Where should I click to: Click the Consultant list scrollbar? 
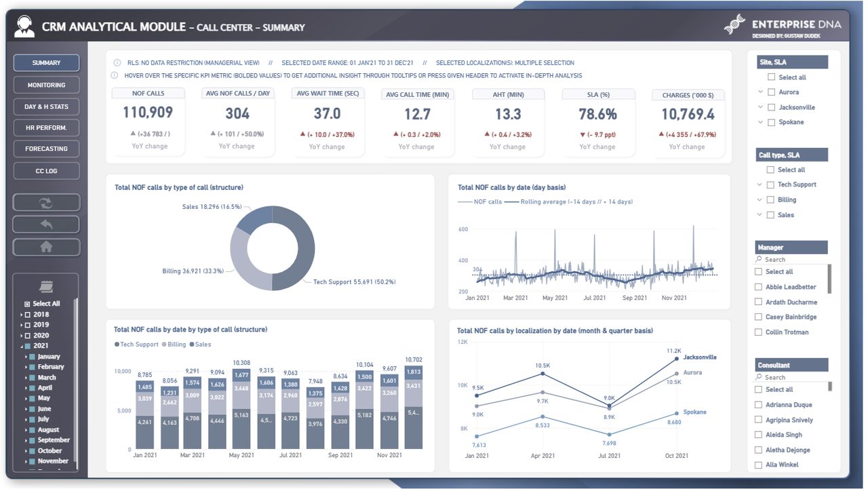[x=829, y=387]
